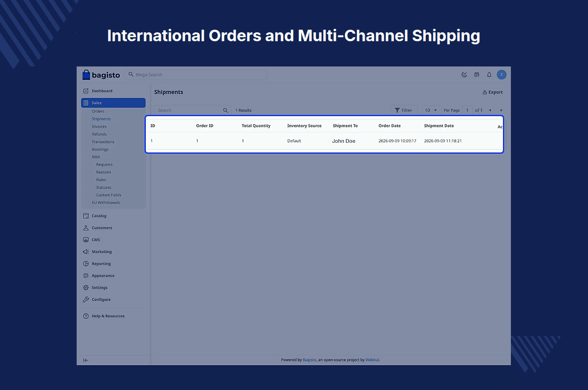Image resolution: width=588 pixels, height=390 pixels.
Task: Click the CMS sidebar icon
Action: [x=86, y=240]
